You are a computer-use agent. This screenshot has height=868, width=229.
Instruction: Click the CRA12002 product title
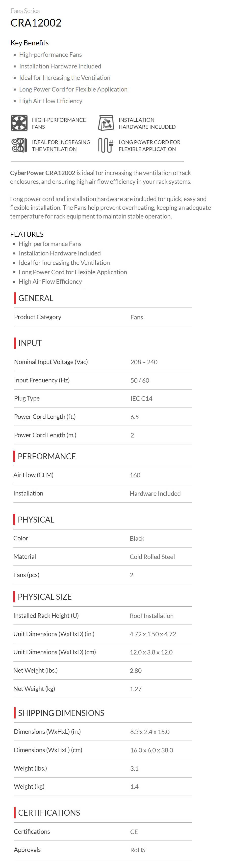(x=36, y=23)
